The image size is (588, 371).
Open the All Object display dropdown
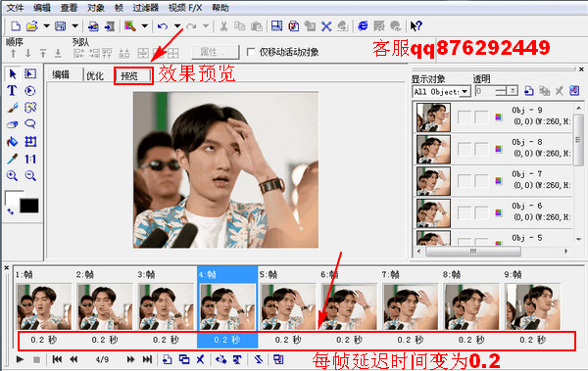point(465,91)
